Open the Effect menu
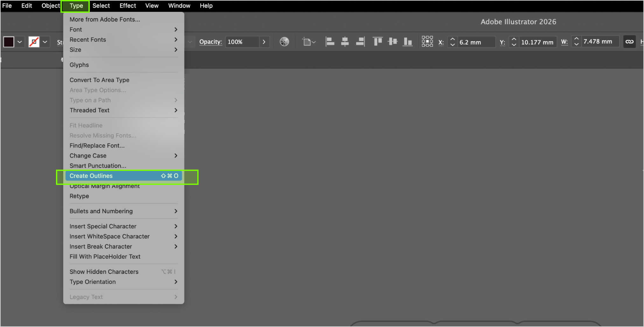Image resolution: width=644 pixels, height=327 pixels. tap(128, 6)
